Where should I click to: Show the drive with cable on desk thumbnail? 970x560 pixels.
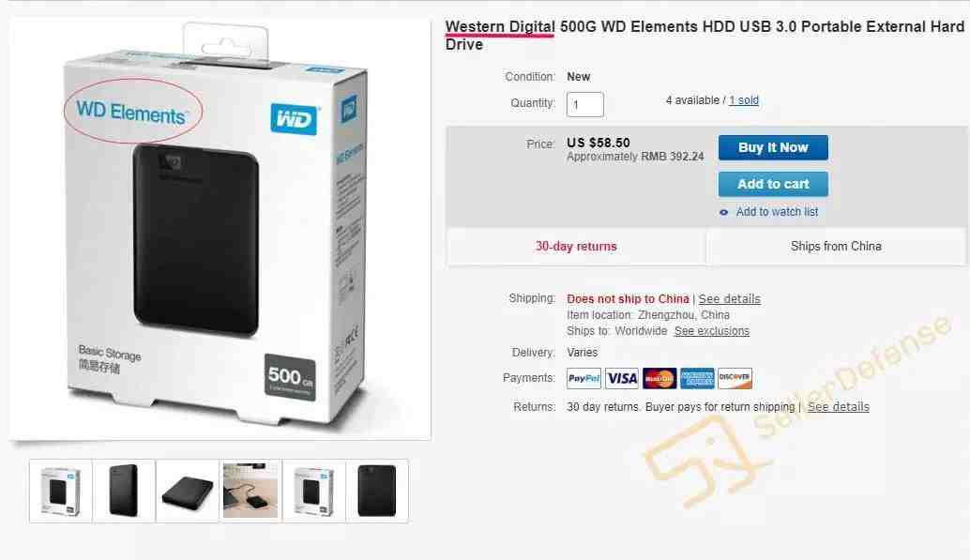250,491
